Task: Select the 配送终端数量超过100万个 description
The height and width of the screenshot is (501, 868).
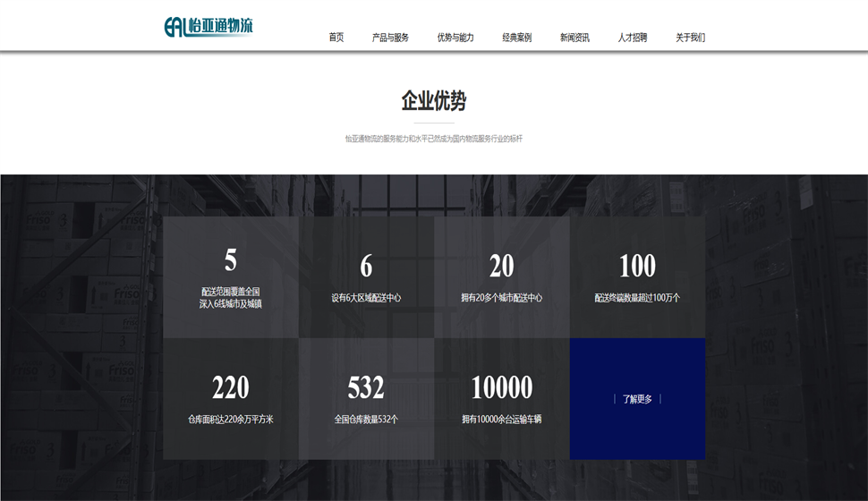Action: 637,298
